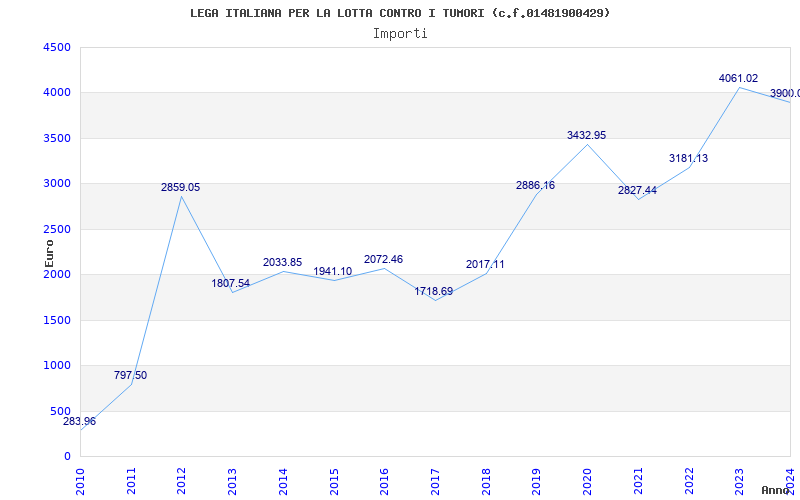
Task: Click the 1500 y-axis value
Action: 57,320
